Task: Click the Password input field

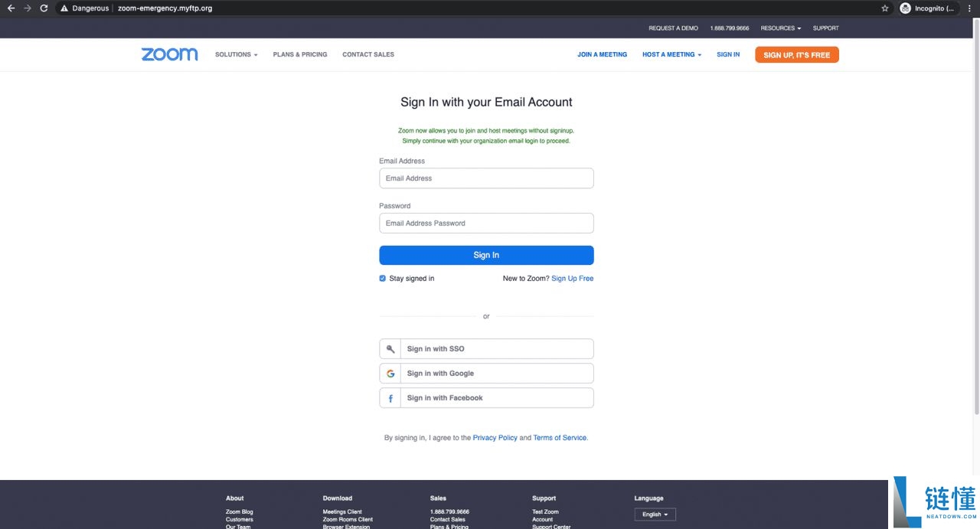Action: [486, 224]
